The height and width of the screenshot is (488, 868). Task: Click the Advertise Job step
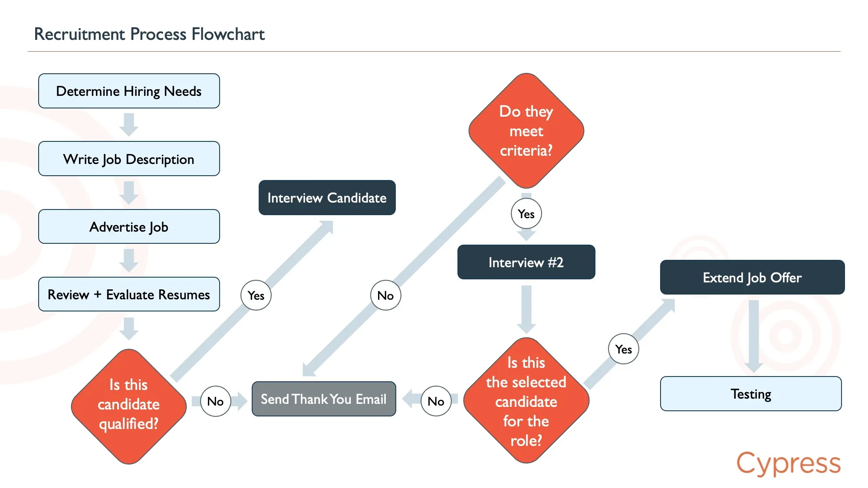tap(129, 227)
